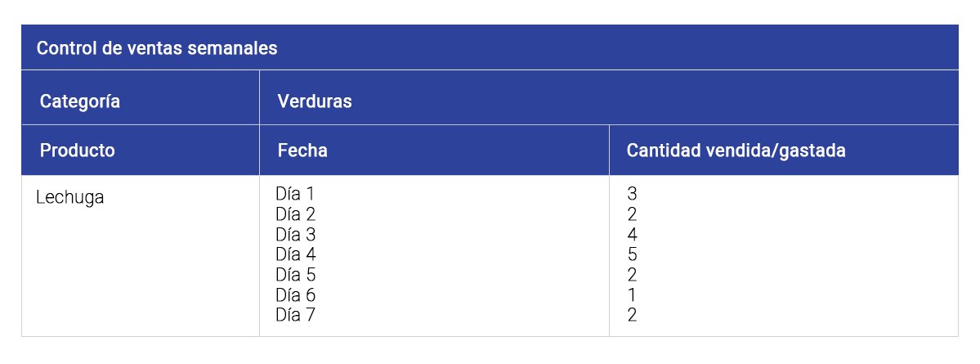
Task: Click the 'Día 2' date entry
Action: point(296,214)
